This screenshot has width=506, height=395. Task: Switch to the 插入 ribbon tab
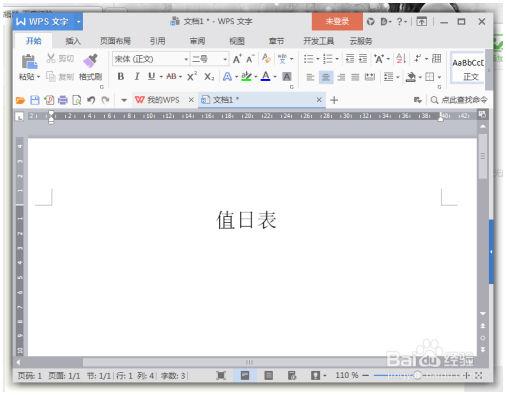[73, 41]
